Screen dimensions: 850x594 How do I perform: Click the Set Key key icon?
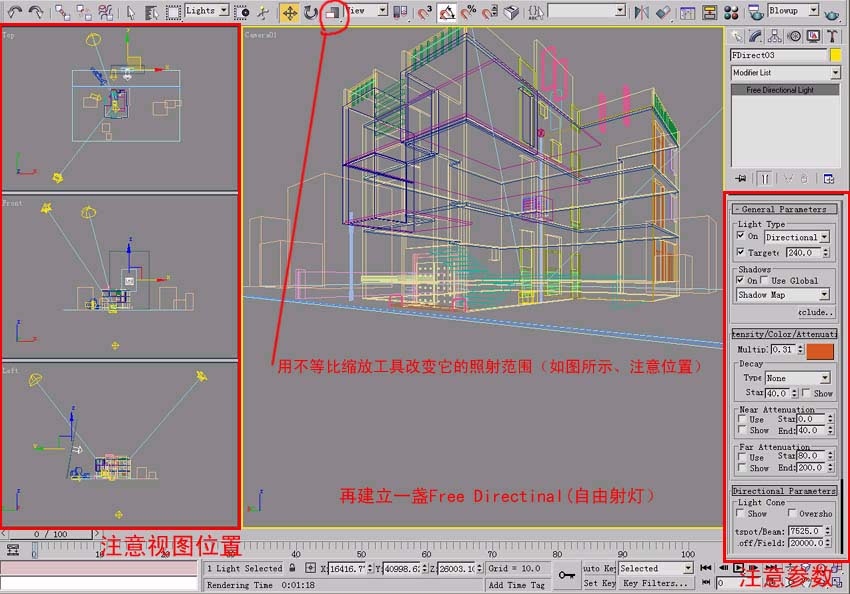coord(567,576)
